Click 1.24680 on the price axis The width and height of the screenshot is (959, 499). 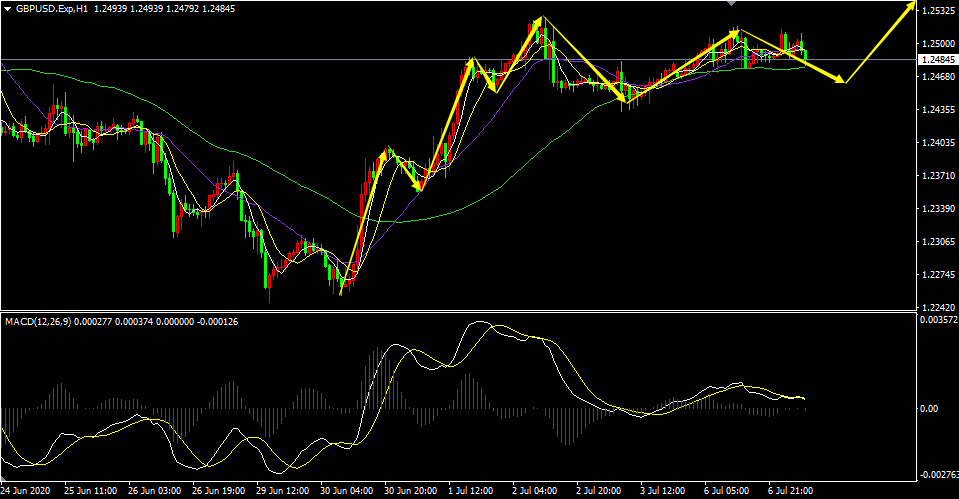(x=938, y=76)
